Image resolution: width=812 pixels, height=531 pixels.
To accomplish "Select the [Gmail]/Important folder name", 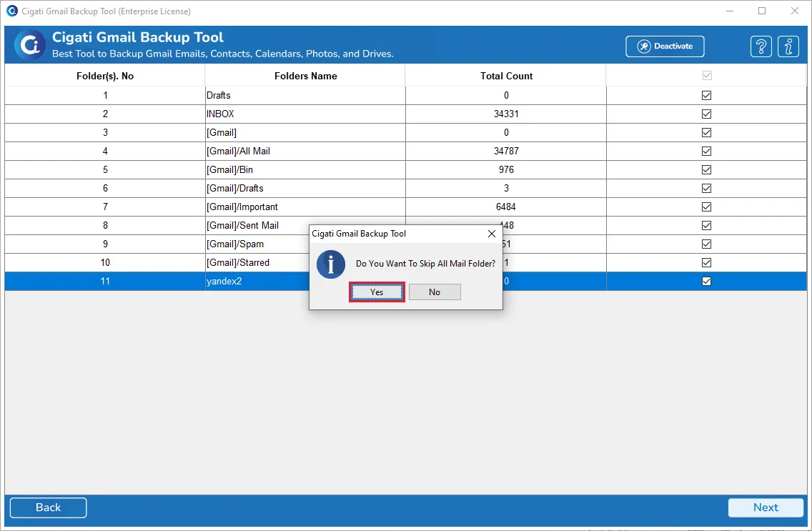I will click(x=242, y=207).
